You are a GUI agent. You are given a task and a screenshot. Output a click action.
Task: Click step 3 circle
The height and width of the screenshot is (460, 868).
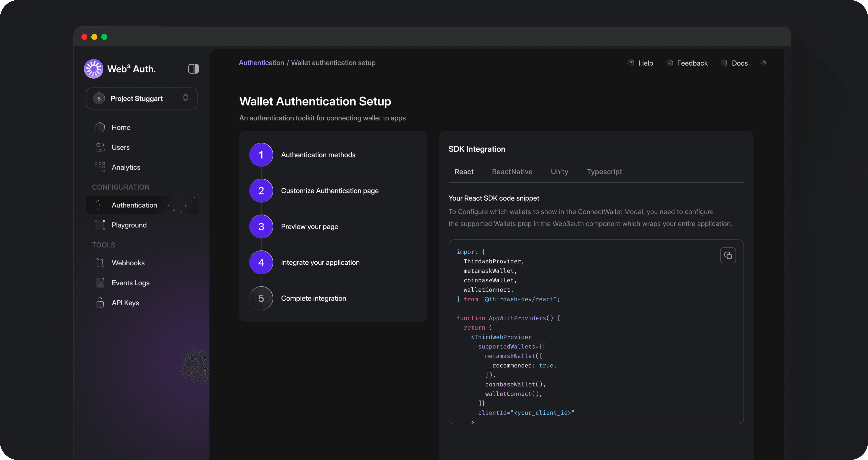click(x=261, y=227)
